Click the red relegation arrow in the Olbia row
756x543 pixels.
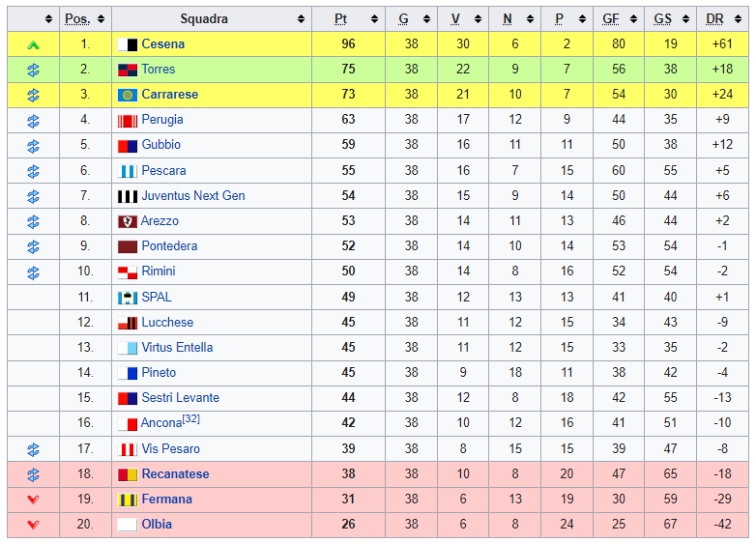pos(33,525)
